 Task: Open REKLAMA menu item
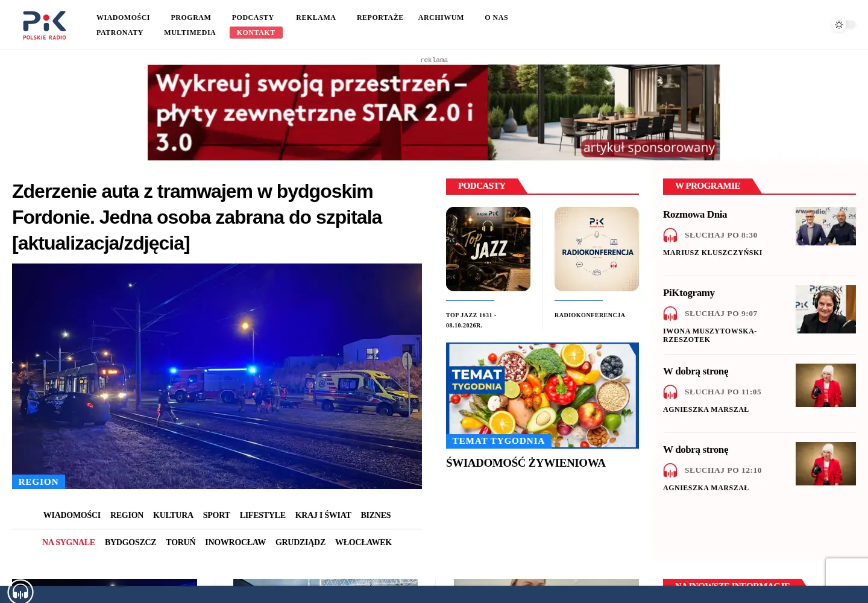pyautogui.click(x=316, y=17)
